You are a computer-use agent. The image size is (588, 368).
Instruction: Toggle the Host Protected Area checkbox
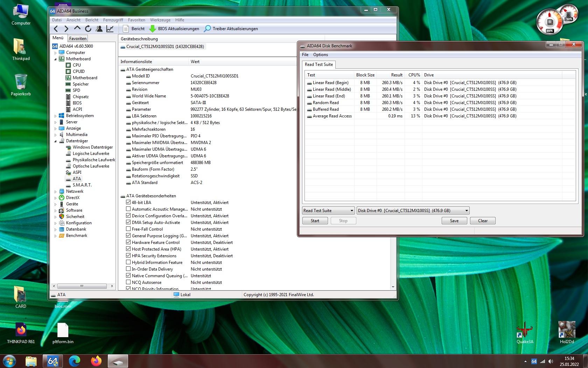pos(128,249)
